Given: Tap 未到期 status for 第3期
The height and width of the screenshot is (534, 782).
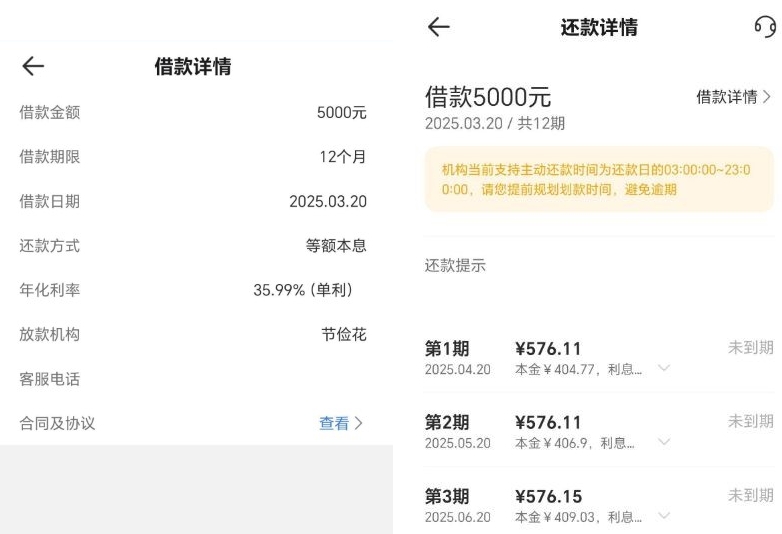Looking at the screenshot, I should tap(751, 495).
